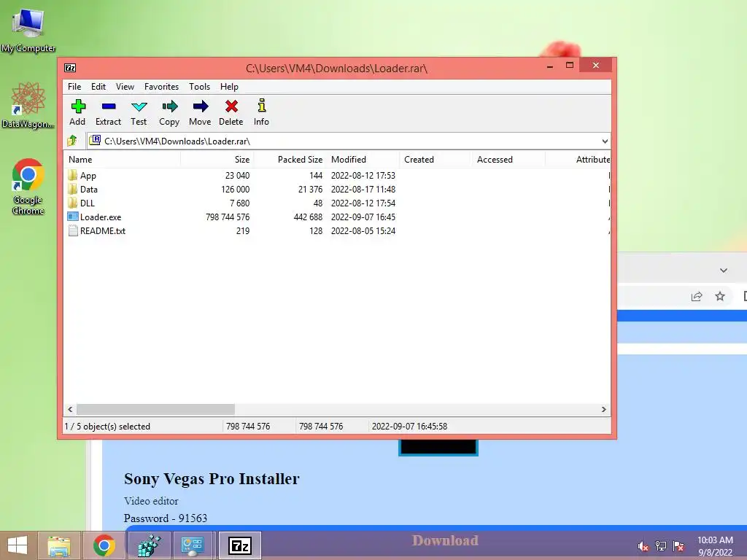
Task: Sort by the Name column header
Action: click(122, 160)
